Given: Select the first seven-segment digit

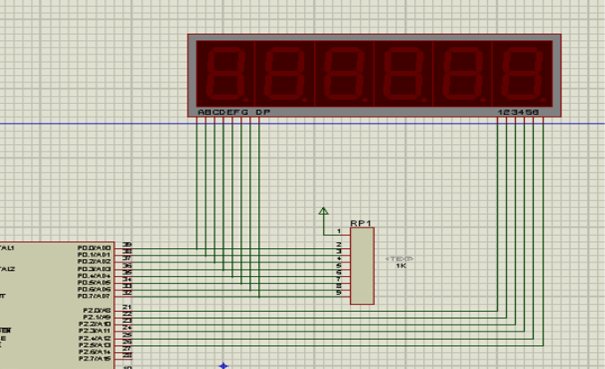Looking at the screenshot, I should coord(226,74).
